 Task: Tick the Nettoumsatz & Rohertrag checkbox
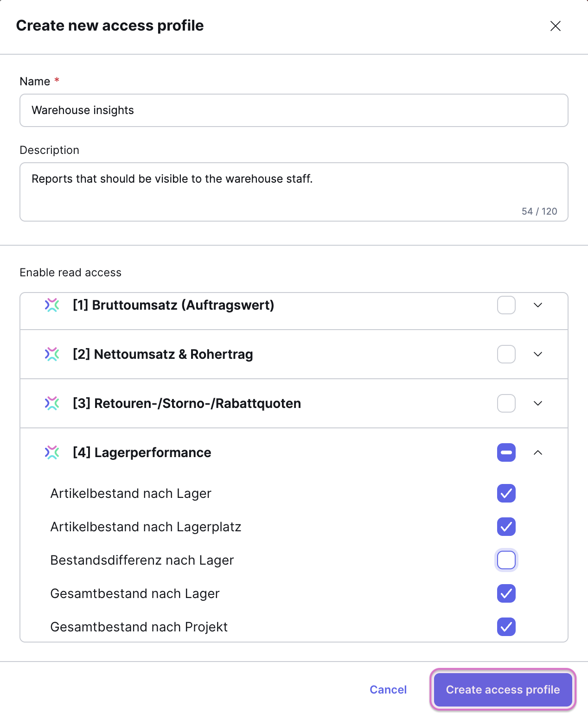(x=506, y=354)
